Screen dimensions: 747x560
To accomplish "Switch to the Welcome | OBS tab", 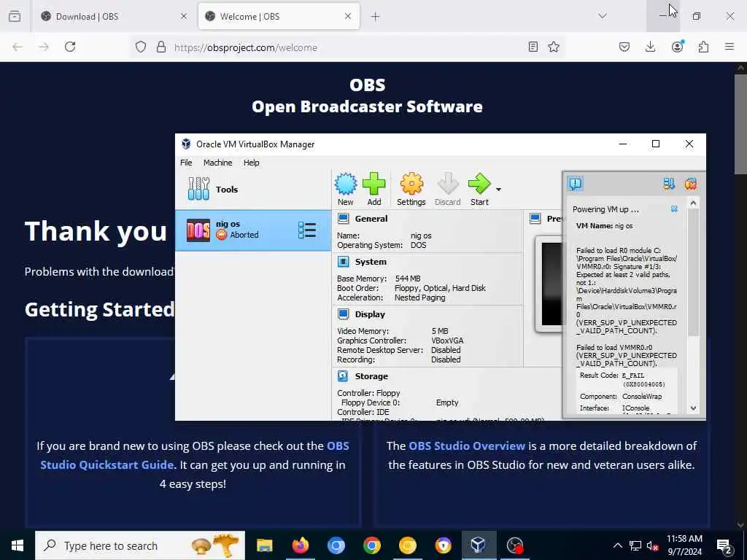I will (279, 16).
